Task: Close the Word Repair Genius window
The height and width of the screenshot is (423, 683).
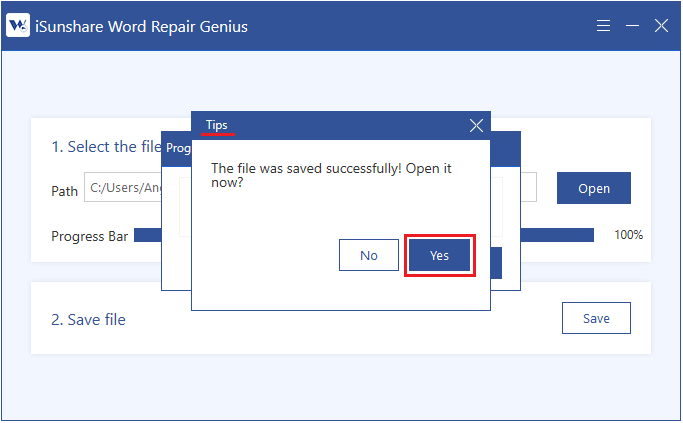Action: 661,26
